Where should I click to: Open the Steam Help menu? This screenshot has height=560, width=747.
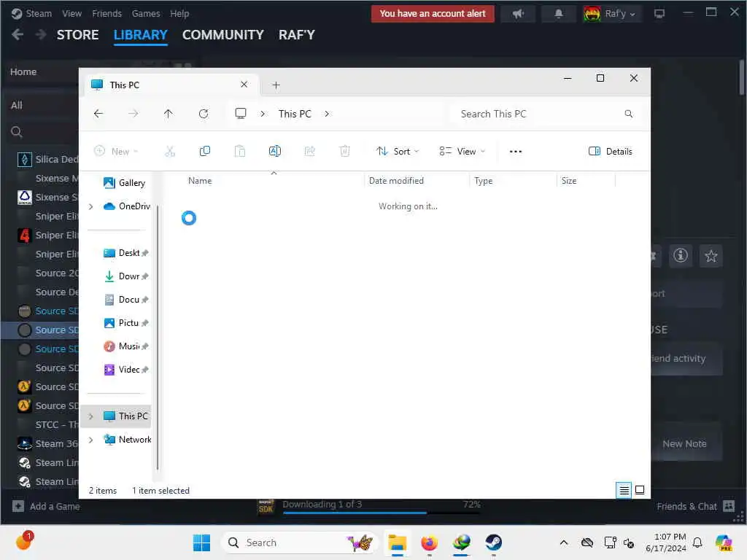tap(179, 14)
